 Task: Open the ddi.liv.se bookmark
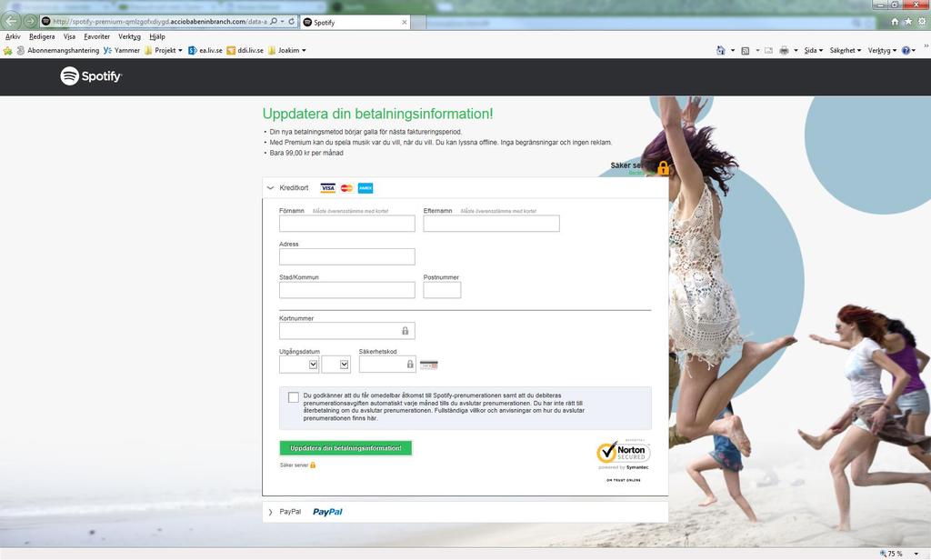245,51
